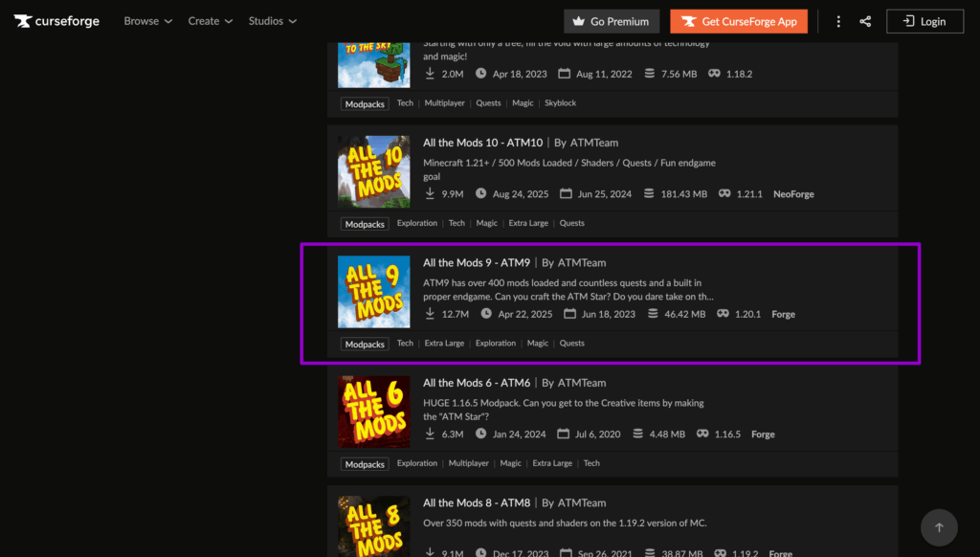Click Extra Large tag on ATM10

528,223
